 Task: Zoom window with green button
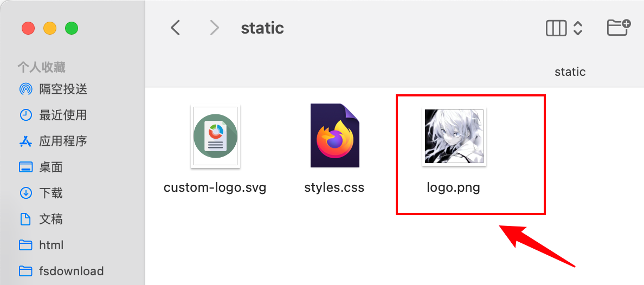click(72, 28)
